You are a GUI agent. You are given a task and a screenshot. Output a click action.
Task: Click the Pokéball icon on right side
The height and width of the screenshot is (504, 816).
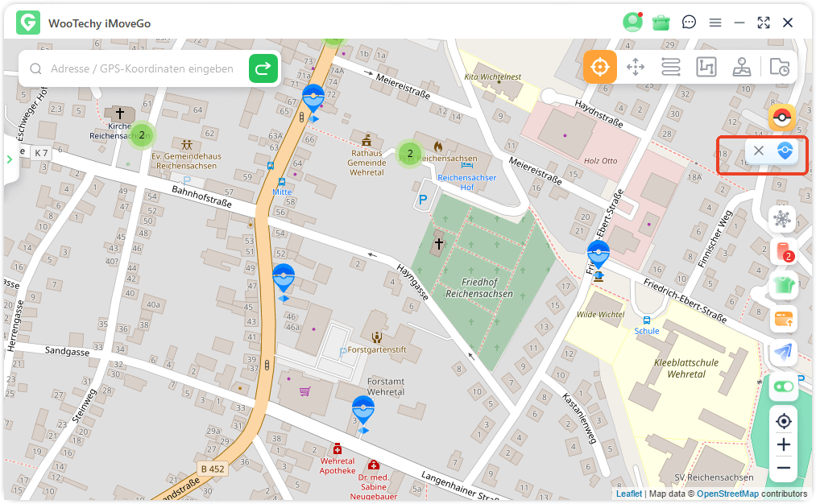(781, 118)
